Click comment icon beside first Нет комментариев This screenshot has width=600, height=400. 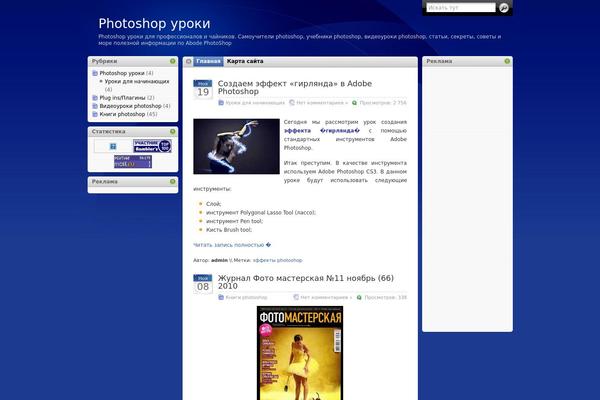[292, 103]
